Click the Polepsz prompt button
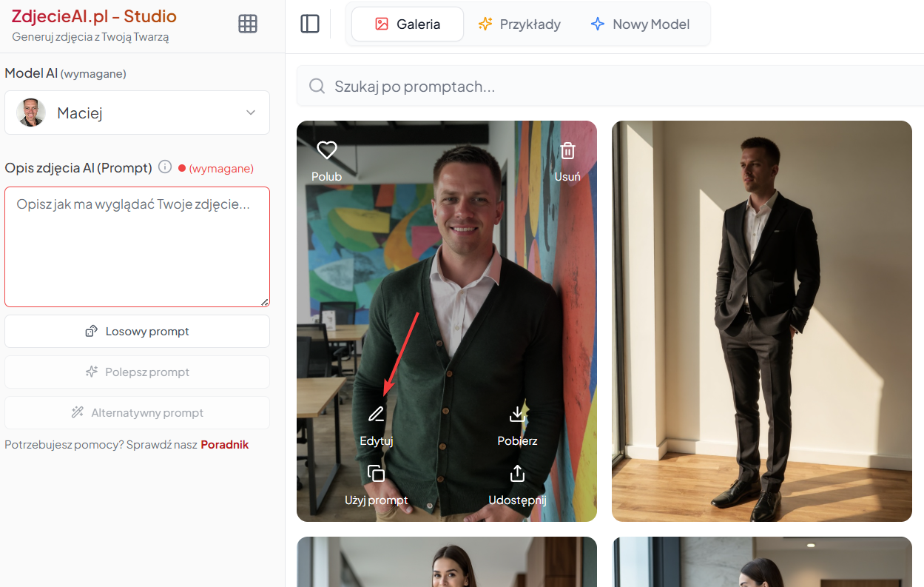The width and height of the screenshot is (924, 587). tap(137, 372)
